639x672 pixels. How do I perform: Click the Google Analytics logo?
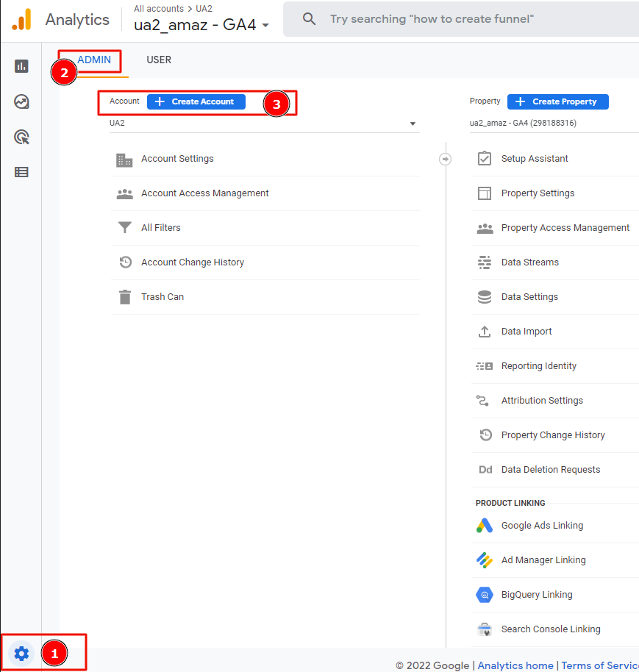(21, 20)
